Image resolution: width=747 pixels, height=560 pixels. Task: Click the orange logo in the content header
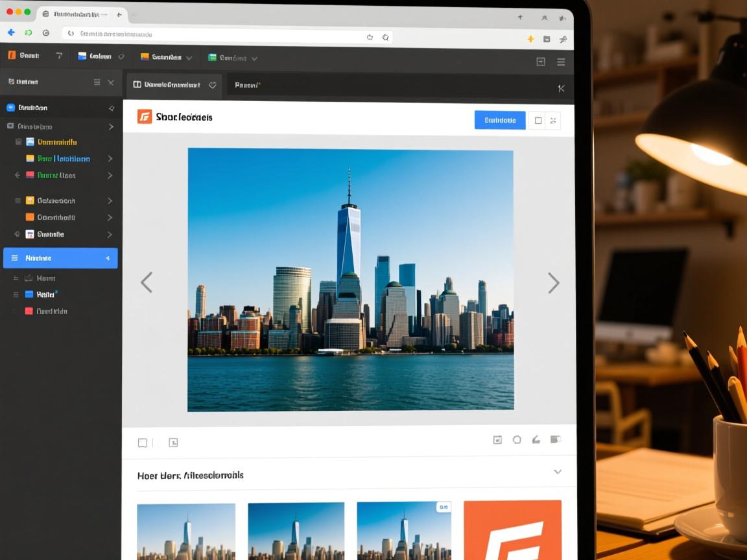click(x=145, y=117)
